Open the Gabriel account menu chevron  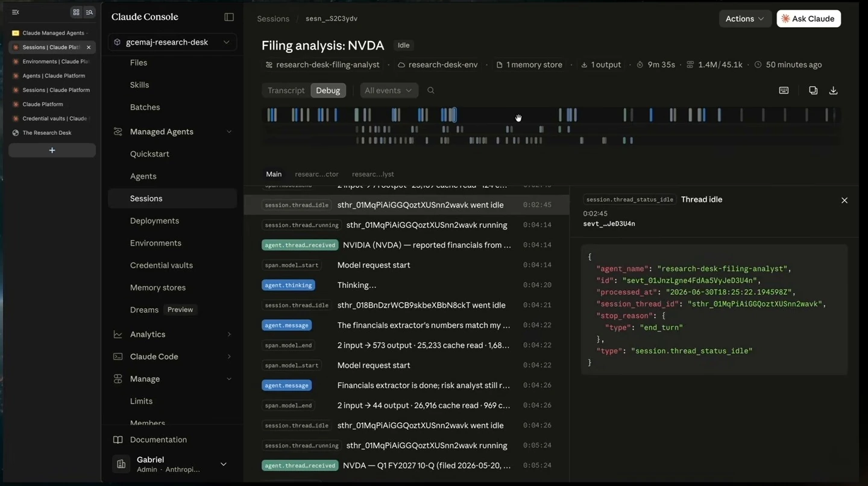pos(223,464)
